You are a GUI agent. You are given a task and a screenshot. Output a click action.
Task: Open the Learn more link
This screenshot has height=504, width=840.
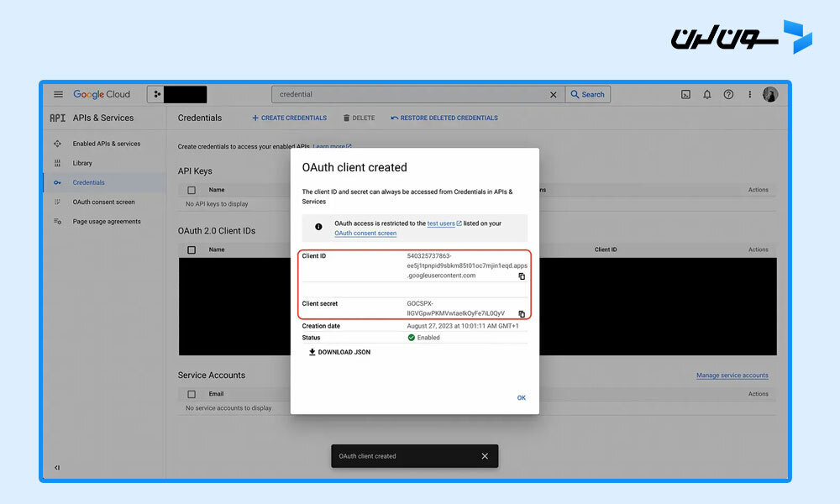coord(332,145)
